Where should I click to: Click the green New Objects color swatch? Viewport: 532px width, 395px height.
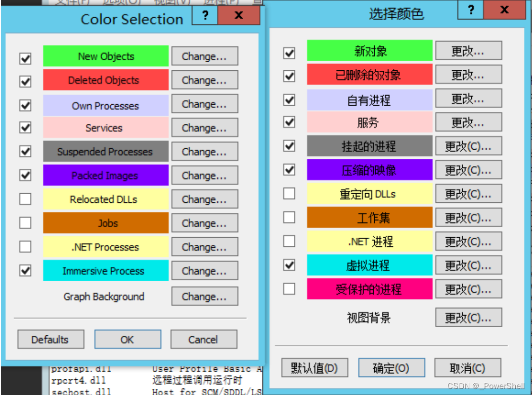(x=106, y=56)
